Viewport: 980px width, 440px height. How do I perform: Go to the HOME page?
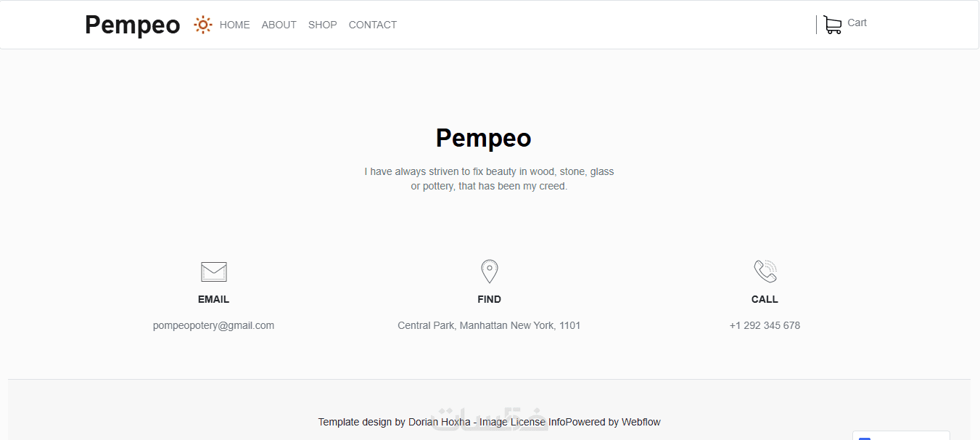tap(235, 25)
